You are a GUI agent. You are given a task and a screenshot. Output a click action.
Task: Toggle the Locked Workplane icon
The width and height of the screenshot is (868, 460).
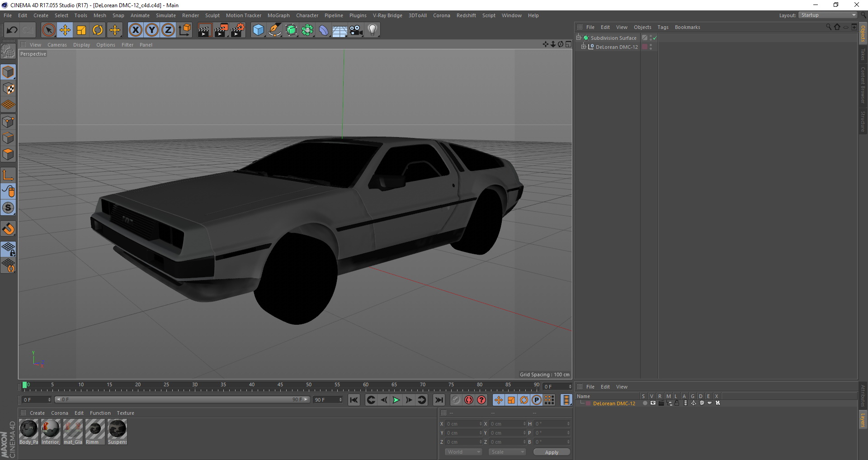click(8, 249)
